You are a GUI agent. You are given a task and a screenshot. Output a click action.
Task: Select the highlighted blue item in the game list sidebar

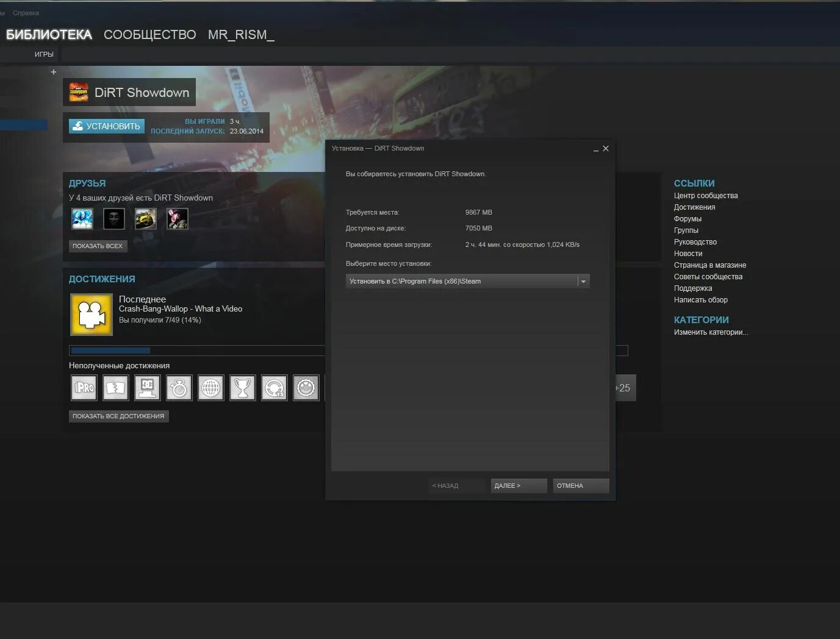tap(24, 125)
